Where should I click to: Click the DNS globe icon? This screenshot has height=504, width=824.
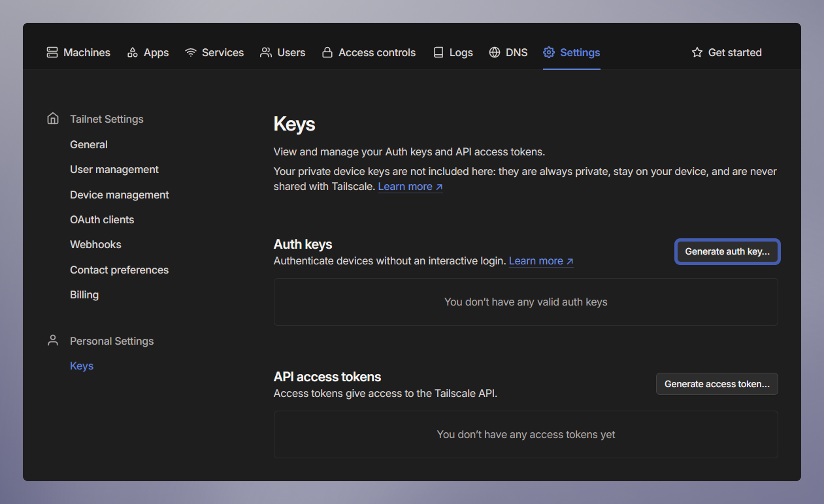tap(495, 52)
